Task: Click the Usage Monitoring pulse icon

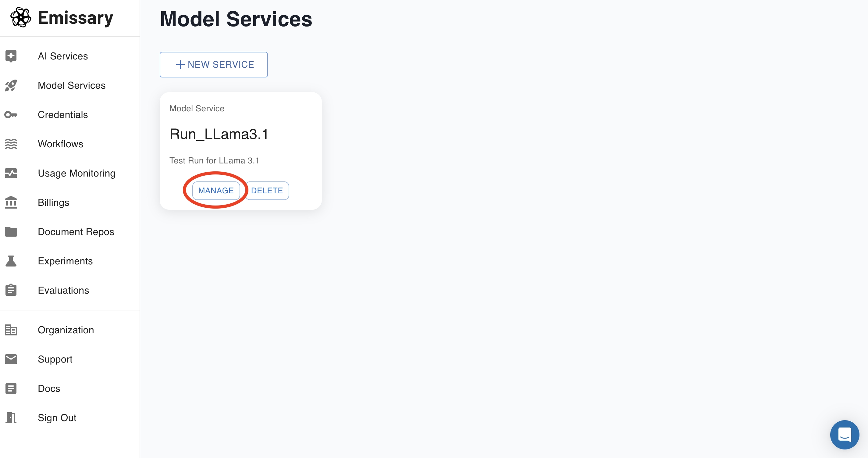Action: coord(11,173)
